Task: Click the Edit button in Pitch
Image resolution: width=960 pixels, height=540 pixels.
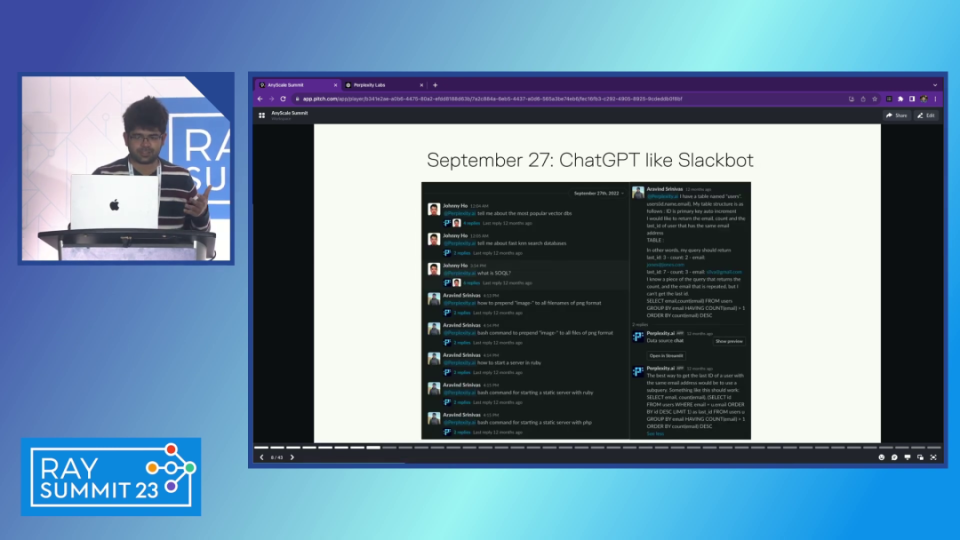Action: pyautogui.click(x=926, y=115)
